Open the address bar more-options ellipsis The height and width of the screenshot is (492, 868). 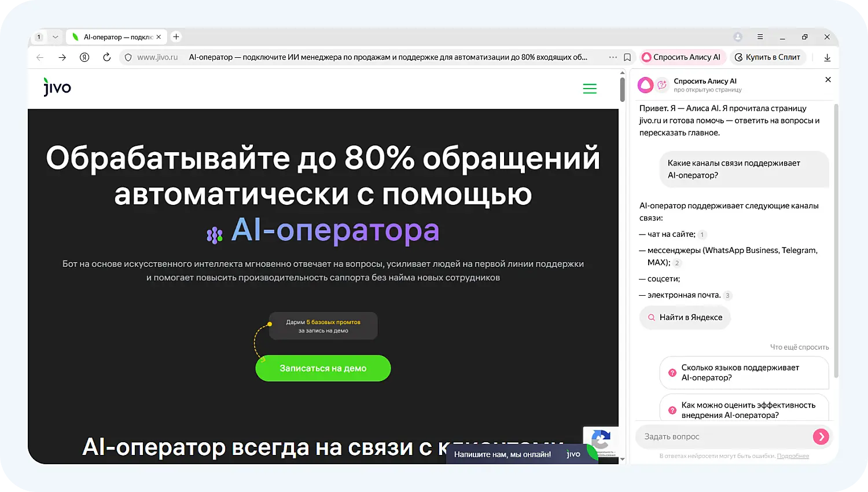(613, 57)
